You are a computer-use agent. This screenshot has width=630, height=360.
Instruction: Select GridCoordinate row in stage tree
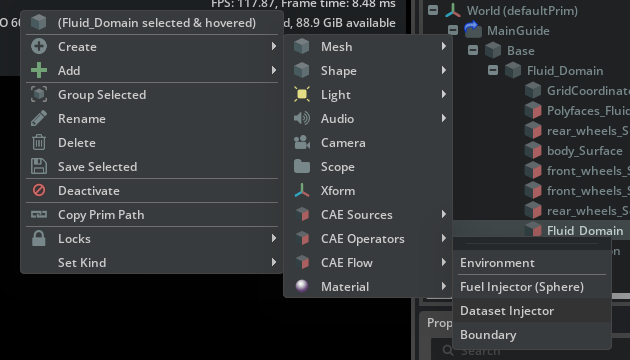point(577,91)
